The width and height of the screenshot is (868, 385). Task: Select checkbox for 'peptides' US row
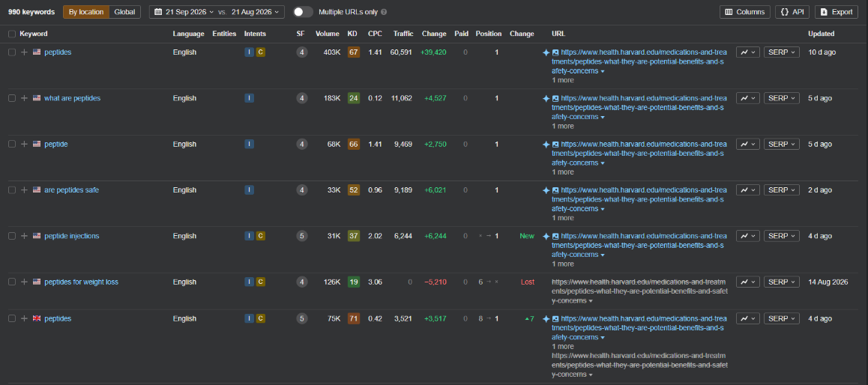[12, 52]
